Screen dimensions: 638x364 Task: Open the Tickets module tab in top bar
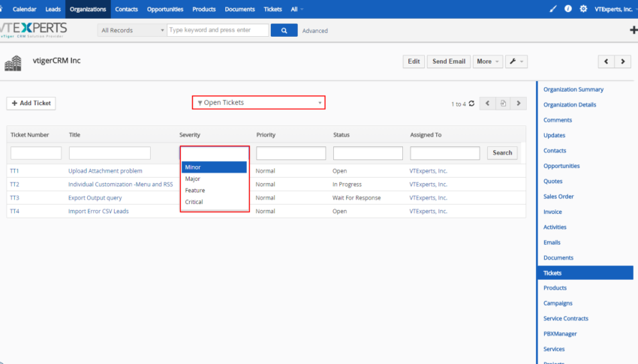(272, 9)
